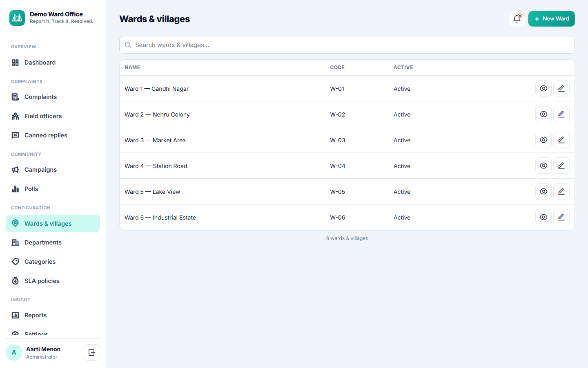Viewport: 588px width, 368px height.
Task: Click the user avatar with letter A
Action: pyautogui.click(x=14, y=352)
